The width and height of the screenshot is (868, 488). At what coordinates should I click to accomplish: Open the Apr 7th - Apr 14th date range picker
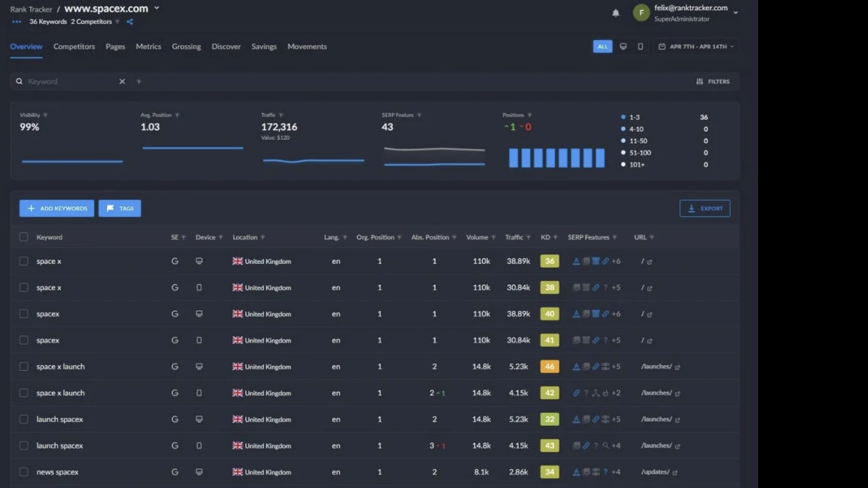click(x=697, y=46)
